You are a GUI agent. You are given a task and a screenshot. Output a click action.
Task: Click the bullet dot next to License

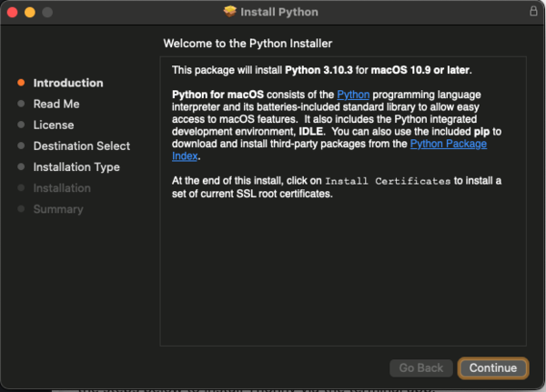coord(21,125)
